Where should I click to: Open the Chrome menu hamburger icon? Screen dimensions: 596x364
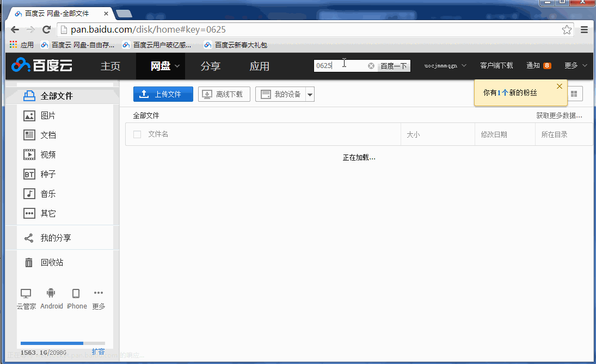584,29
